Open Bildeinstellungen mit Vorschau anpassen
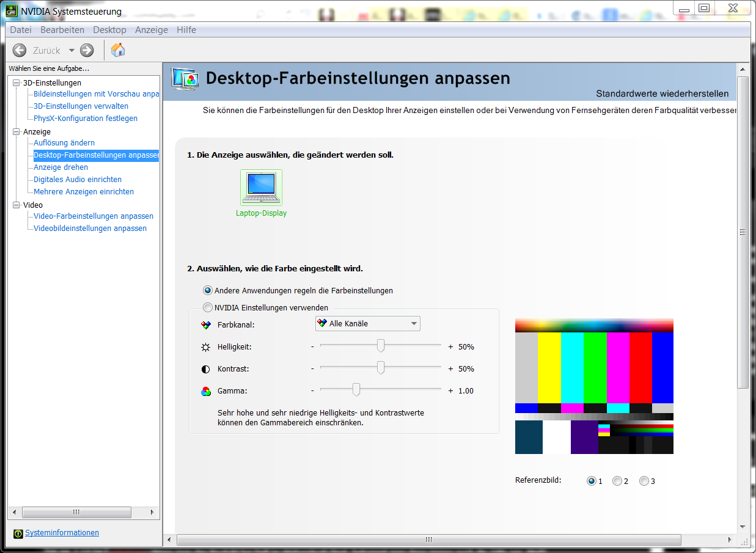This screenshot has width=756, height=553. [x=96, y=94]
